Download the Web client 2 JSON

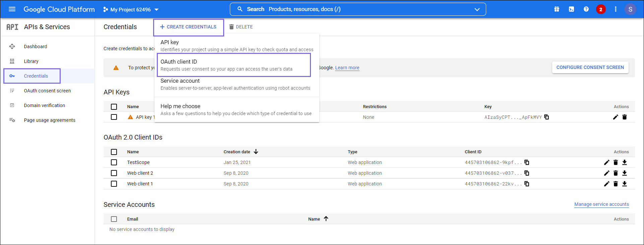[x=625, y=173]
